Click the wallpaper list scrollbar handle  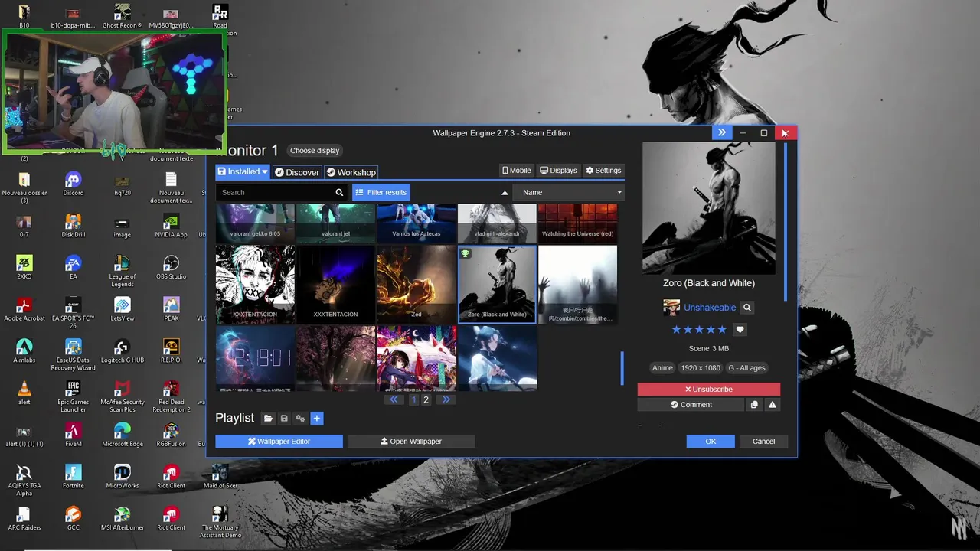coord(622,368)
